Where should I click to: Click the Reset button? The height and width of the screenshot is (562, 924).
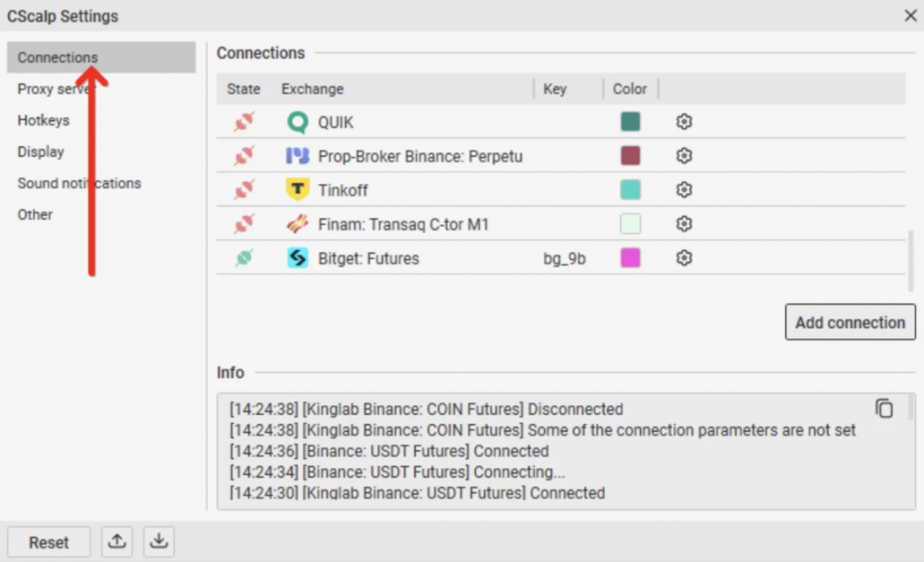[x=49, y=542]
